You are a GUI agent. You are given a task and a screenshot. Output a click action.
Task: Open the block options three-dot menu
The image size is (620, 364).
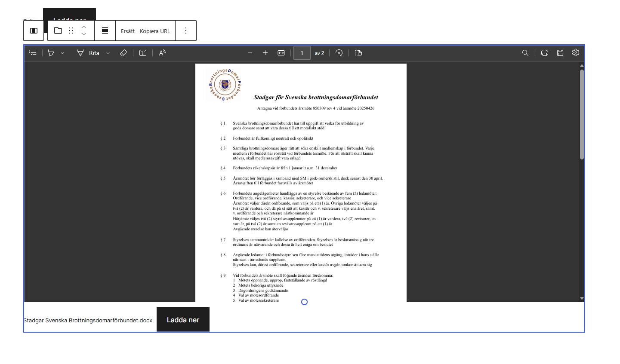tap(186, 31)
